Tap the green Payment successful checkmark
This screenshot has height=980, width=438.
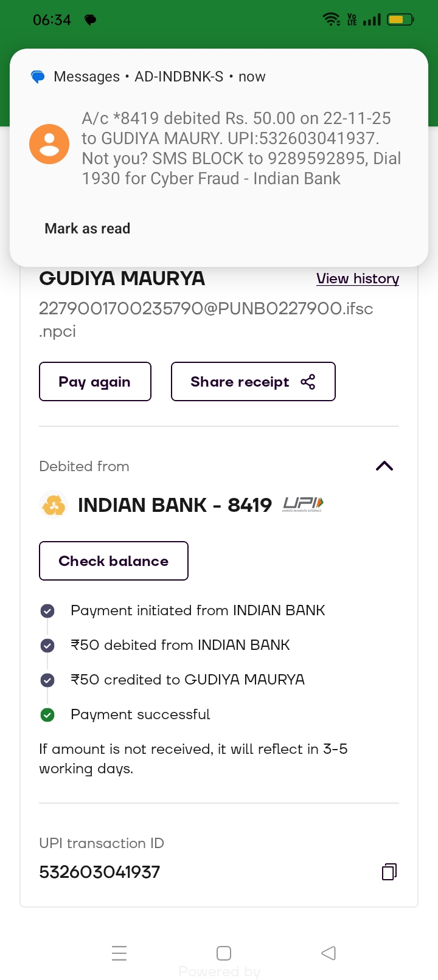click(47, 715)
